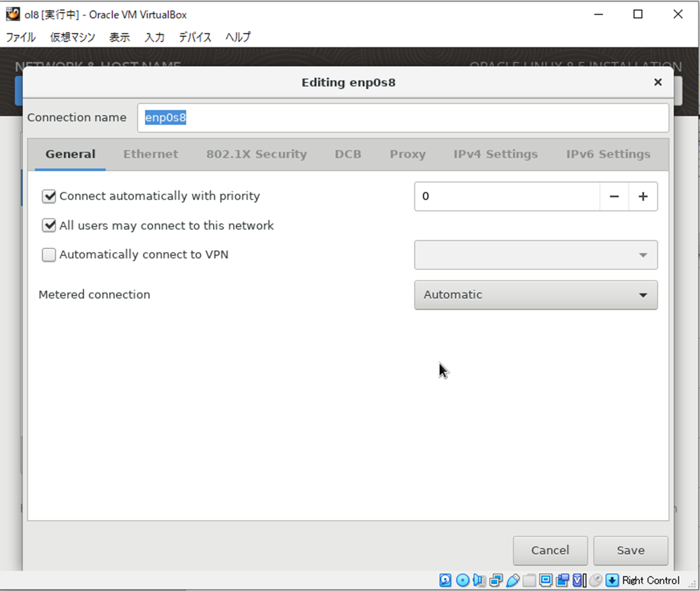Click the network adapters status icon

[x=496, y=580]
